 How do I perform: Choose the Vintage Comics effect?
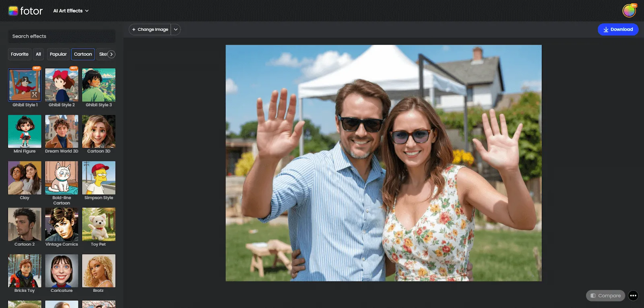pos(62,224)
